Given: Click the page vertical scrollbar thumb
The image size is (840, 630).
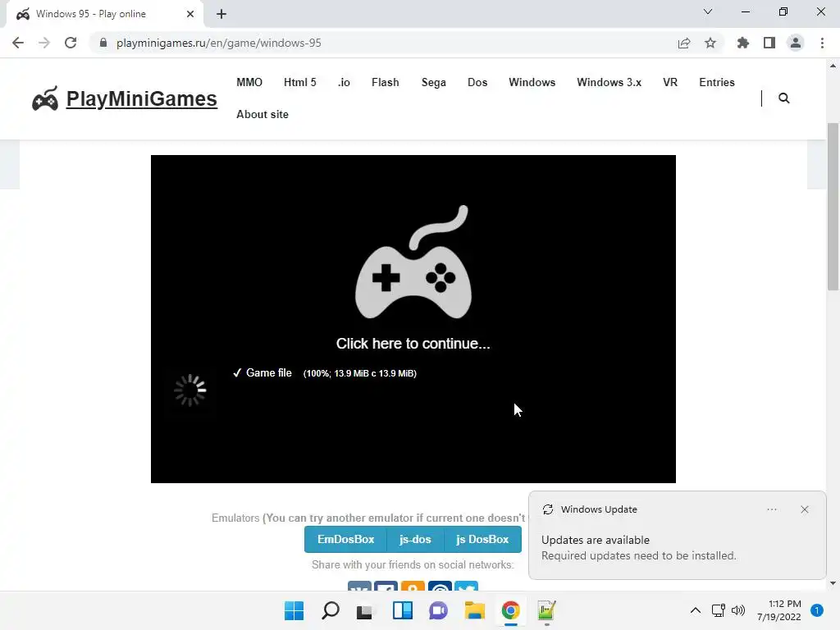Looking at the screenshot, I should (833, 206).
